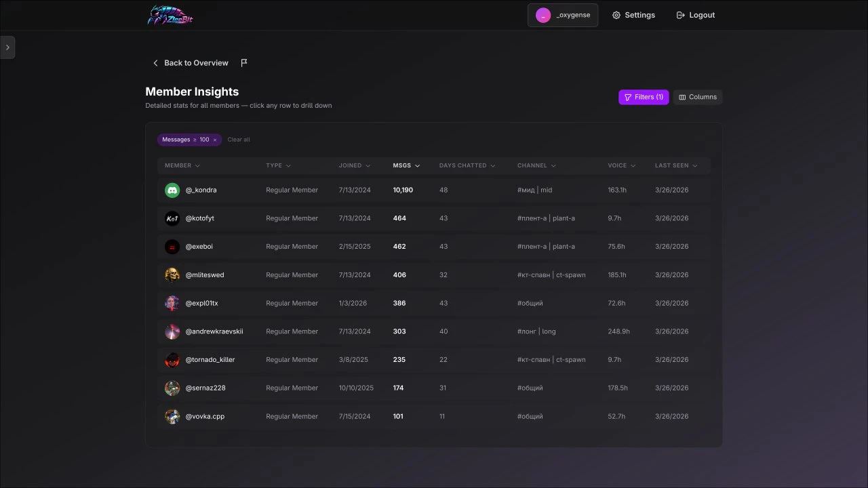Click the flag icon beside Back to Overview
This screenshot has width=868, height=488.
tap(244, 63)
